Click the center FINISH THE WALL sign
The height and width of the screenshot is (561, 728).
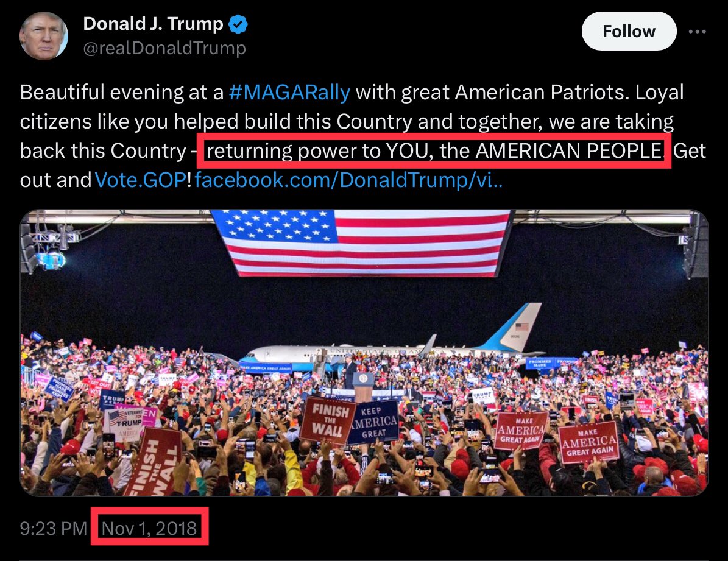pyautogui.click(x=328, y=420)
